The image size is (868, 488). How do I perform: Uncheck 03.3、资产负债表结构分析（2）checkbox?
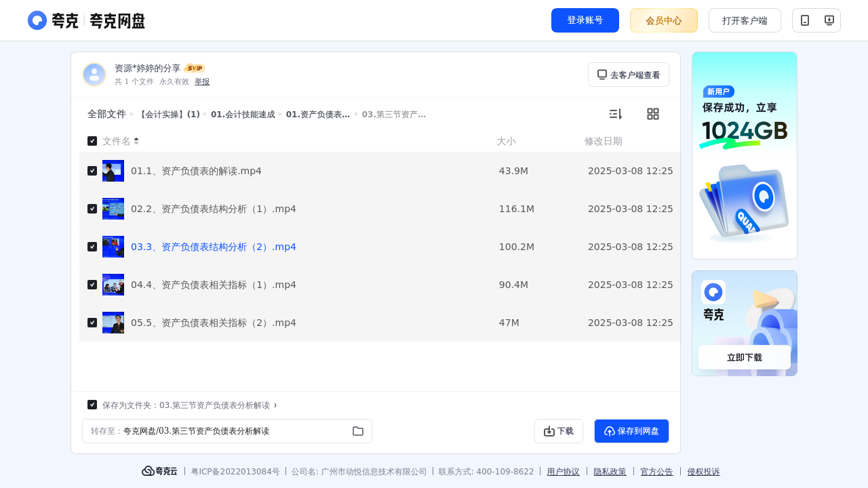point(92,247)
